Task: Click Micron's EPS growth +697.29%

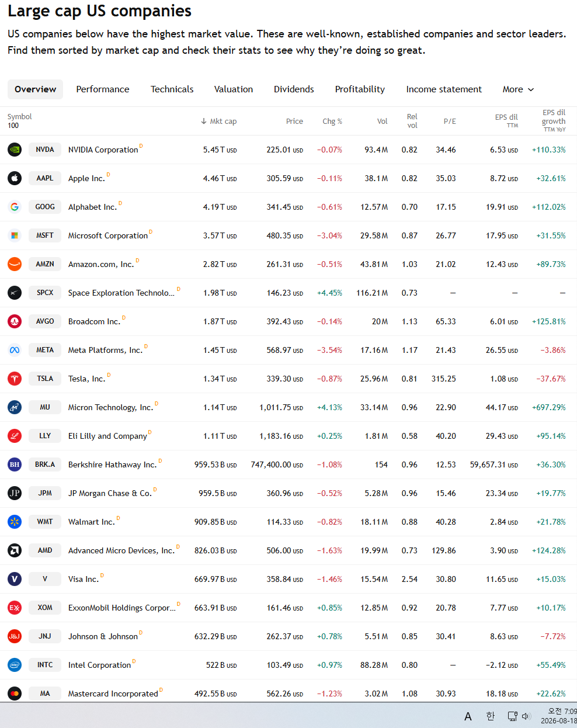Action: (549, 407)
